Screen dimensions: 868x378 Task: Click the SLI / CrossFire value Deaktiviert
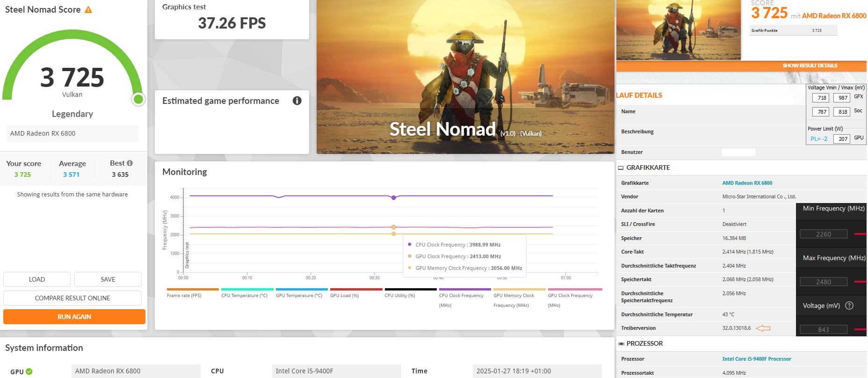(x=734, y=224)
